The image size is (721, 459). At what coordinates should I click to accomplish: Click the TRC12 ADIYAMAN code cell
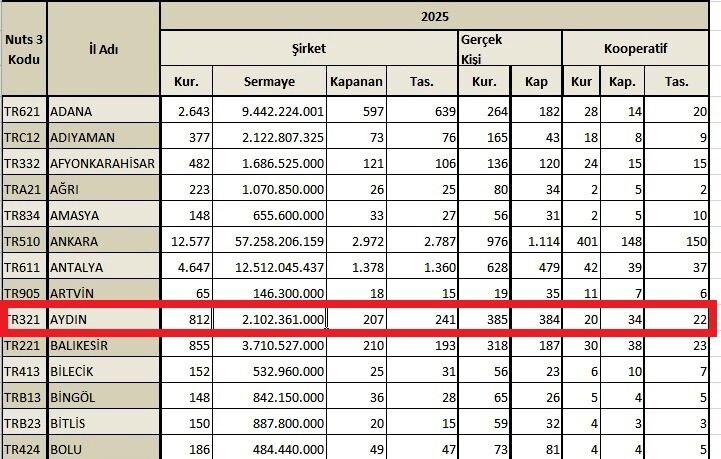24,137
